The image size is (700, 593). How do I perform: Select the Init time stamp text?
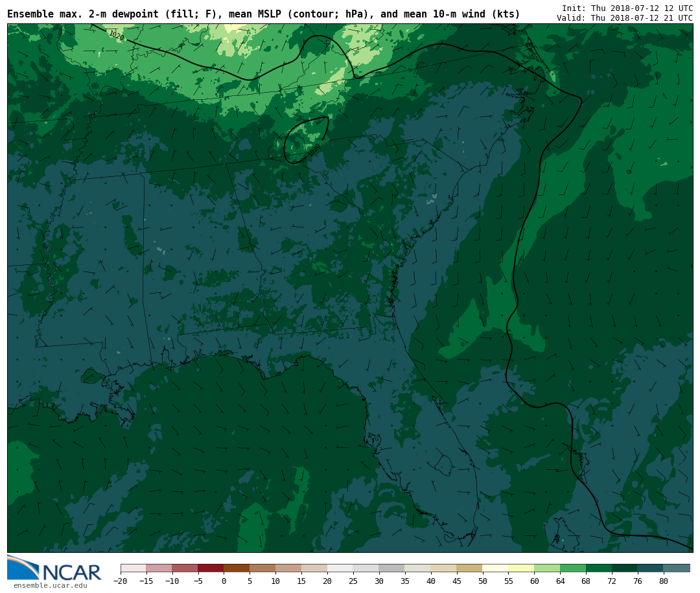pos(627,8)
